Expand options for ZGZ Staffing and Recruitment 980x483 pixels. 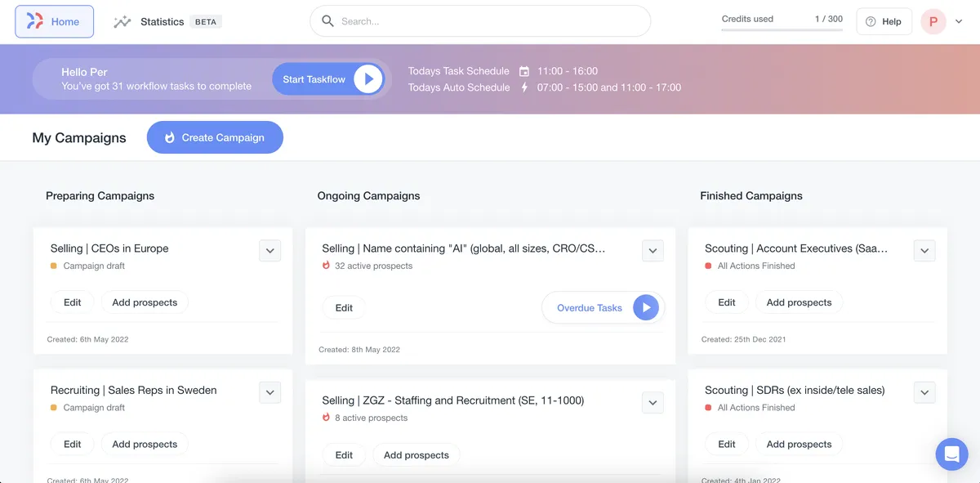point(653,403)
